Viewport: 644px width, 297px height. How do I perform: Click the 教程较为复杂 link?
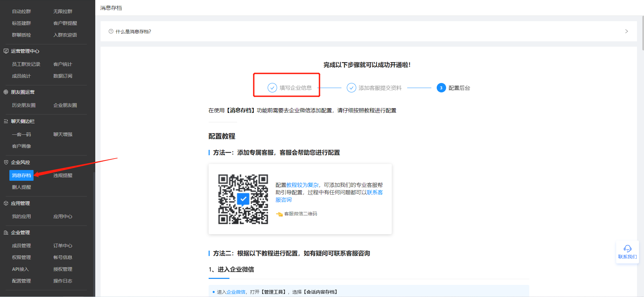click(302, 185)
